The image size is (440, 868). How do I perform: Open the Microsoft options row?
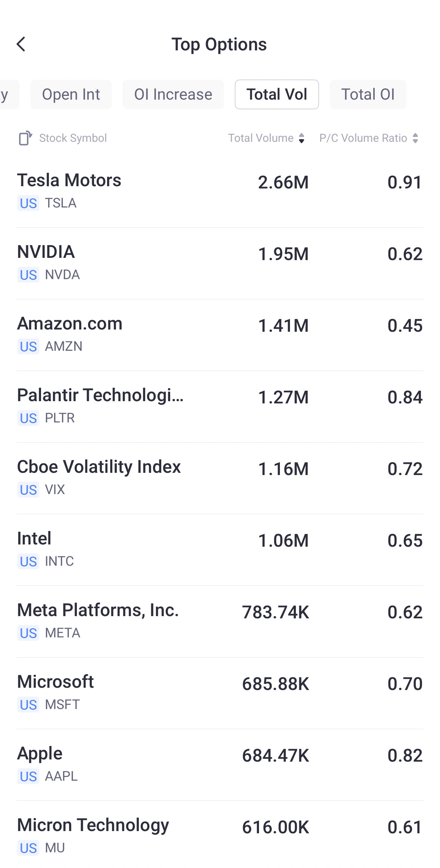[220, 693]
